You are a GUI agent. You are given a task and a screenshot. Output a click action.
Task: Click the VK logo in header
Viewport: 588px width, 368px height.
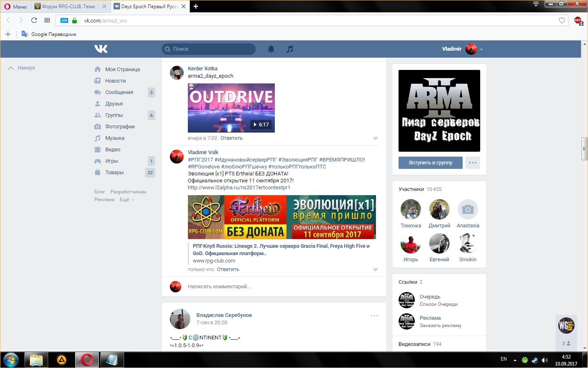coord(101,49)
